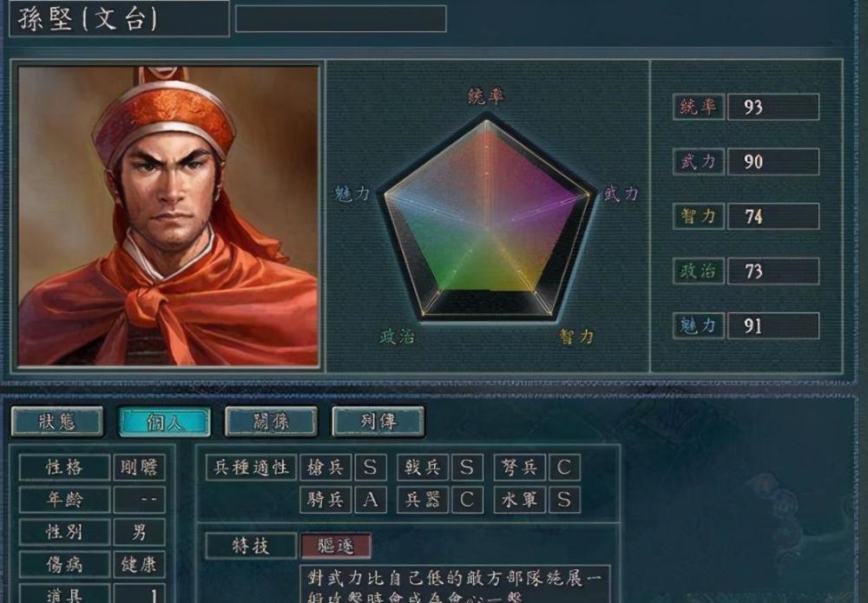868x603 pixels.
Task: Click the empty field beside the name
Action: click(x=341, y=19)
